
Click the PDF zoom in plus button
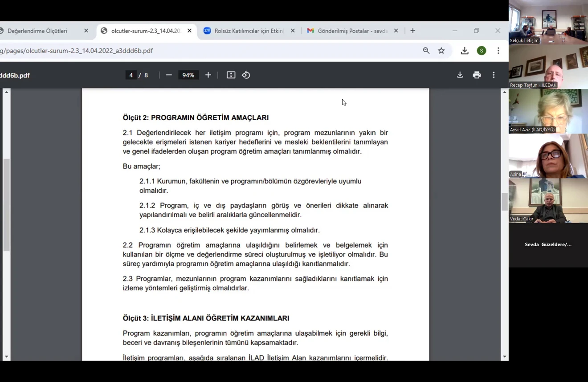pos(208,75)
